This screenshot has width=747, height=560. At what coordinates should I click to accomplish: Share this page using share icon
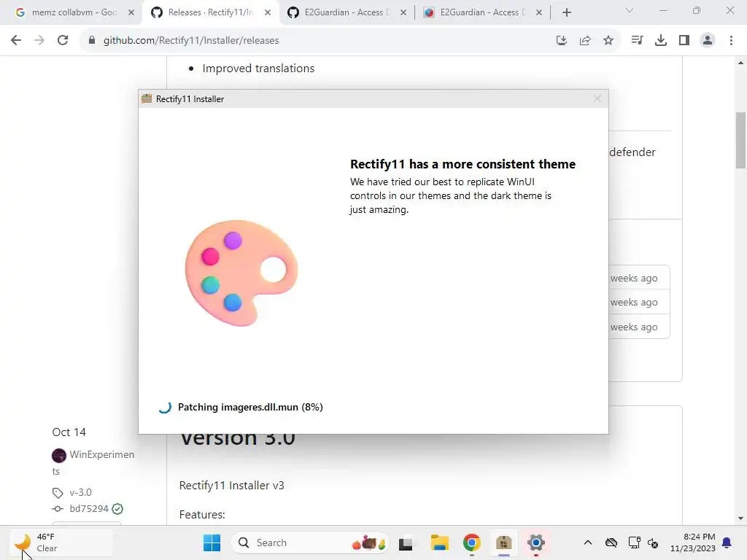click(585, 41)
